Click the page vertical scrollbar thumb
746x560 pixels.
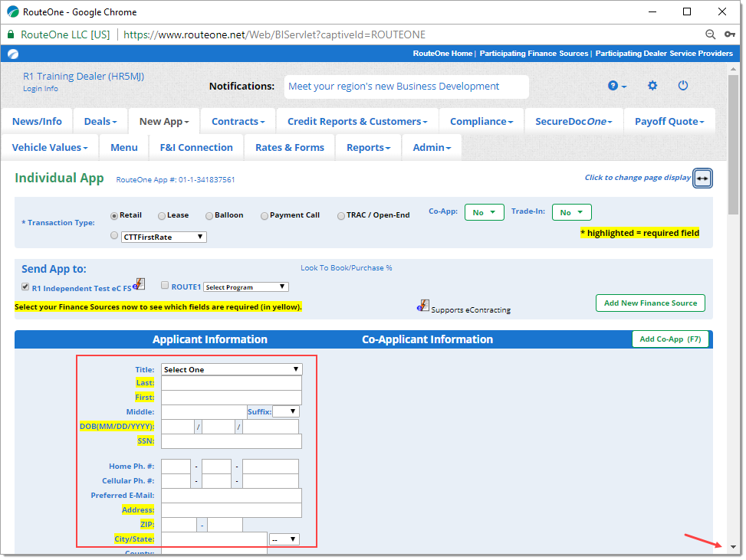point(733,145)
